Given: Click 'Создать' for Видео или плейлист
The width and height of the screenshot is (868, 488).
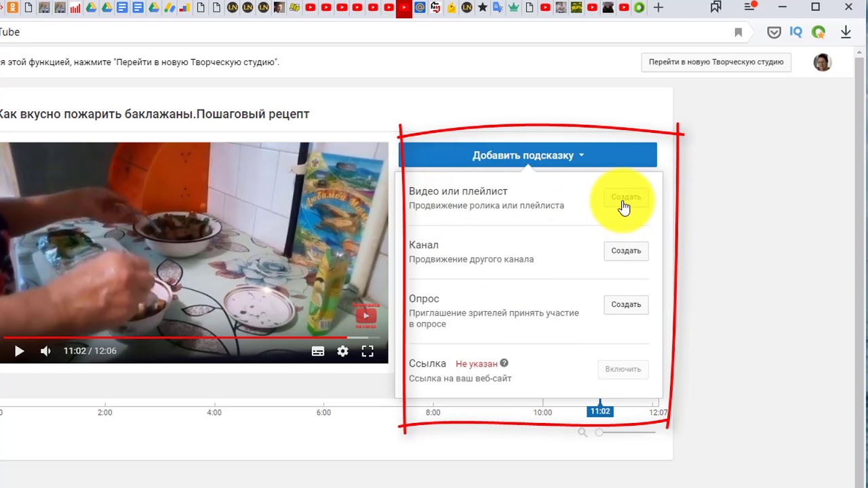Looking at the screenshot, I should point(626,197).
